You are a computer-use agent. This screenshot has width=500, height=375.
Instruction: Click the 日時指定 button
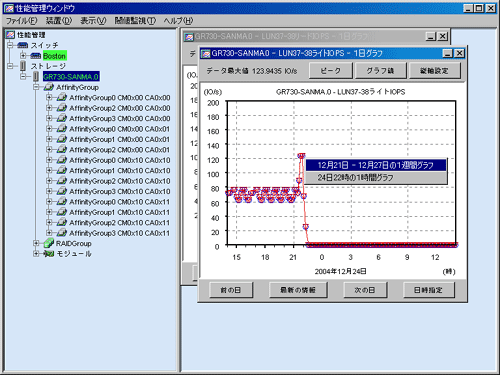pos(428,290)
